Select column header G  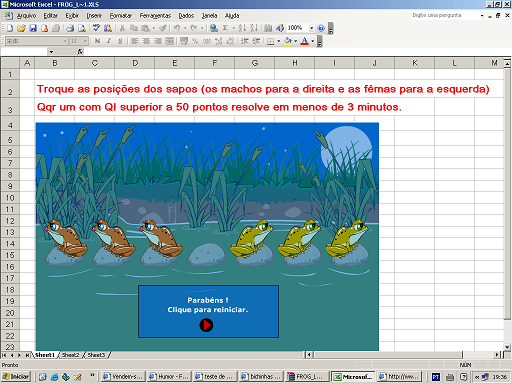(255, 63)
